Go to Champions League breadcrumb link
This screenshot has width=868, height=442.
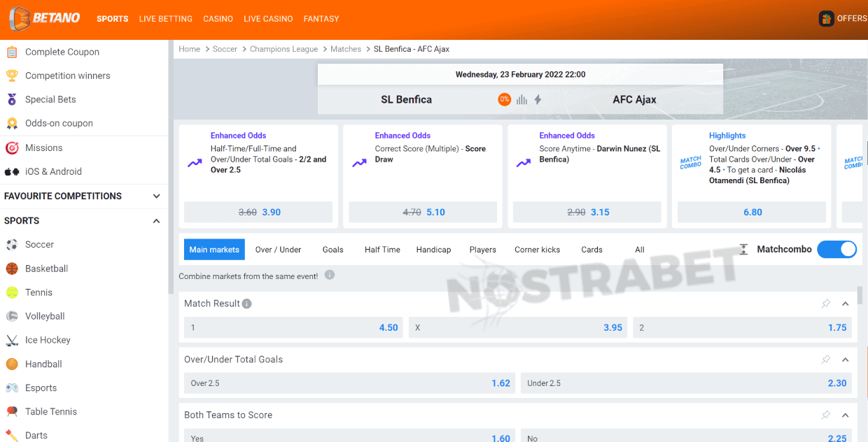(x=283, y=49)
